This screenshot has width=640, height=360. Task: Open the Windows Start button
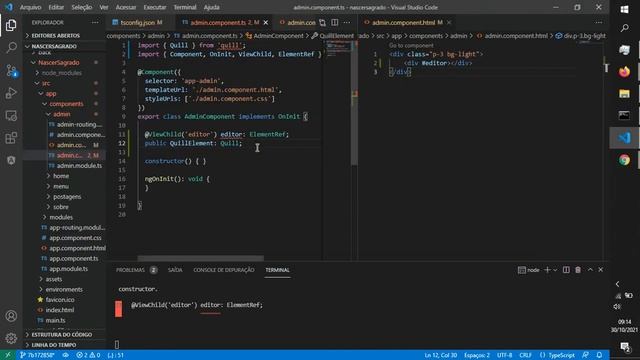(x=624, y=9)
